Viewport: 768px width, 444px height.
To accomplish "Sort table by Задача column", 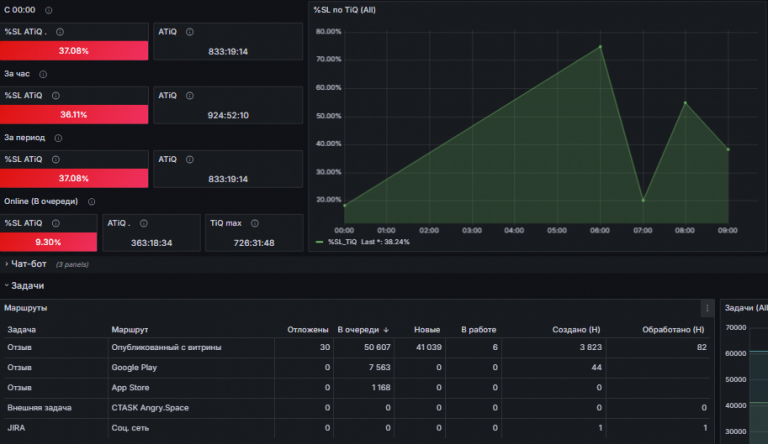I will coord(22,330).
